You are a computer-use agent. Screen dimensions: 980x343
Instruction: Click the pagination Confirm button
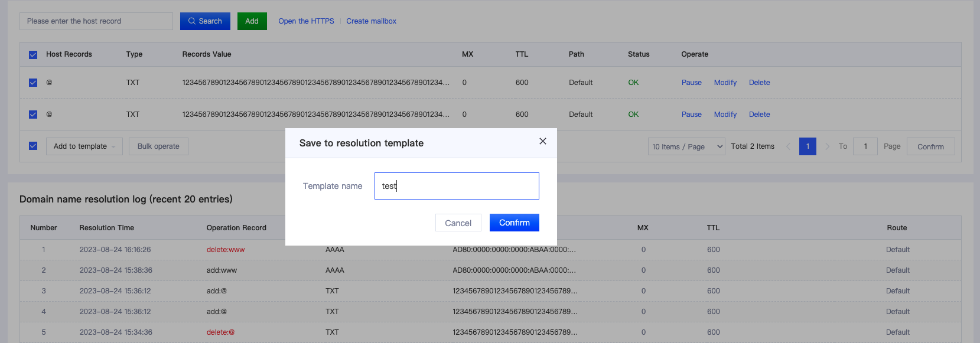pyautogui.click(x=930, y=146)
